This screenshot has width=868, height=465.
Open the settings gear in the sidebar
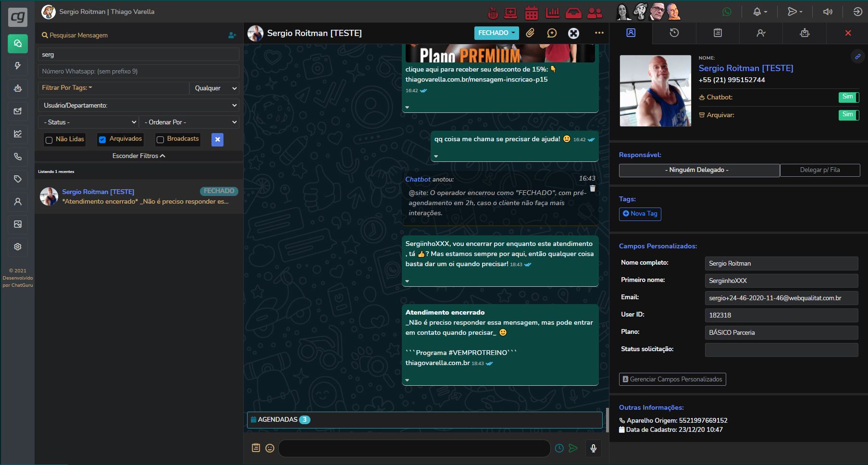click(x=18, y=247)
